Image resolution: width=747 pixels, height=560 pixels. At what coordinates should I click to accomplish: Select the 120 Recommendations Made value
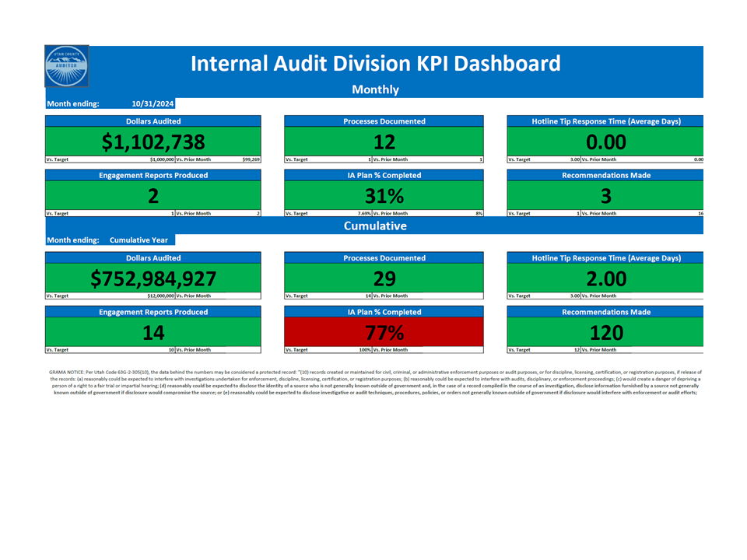606,332
